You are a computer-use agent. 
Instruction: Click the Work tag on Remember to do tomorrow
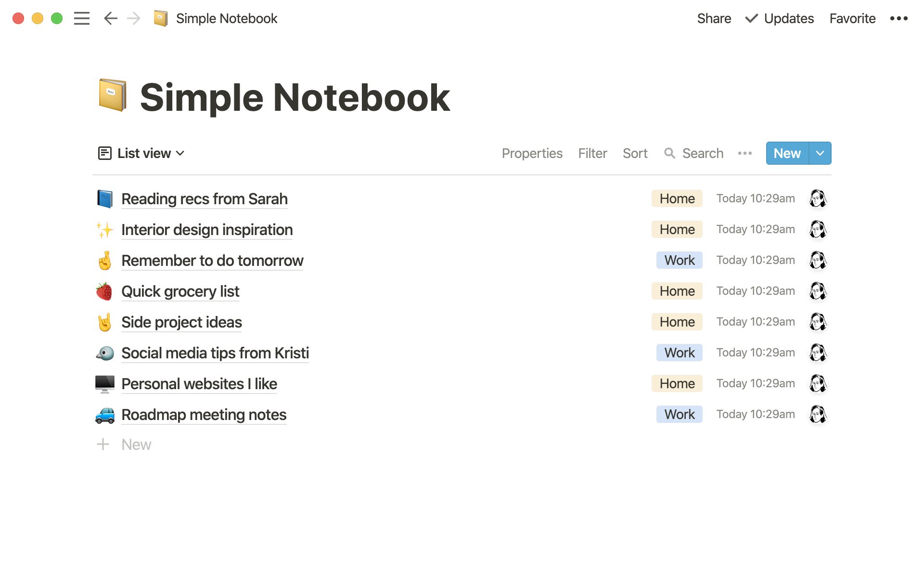pyautogui.click(x=679, y=260)
